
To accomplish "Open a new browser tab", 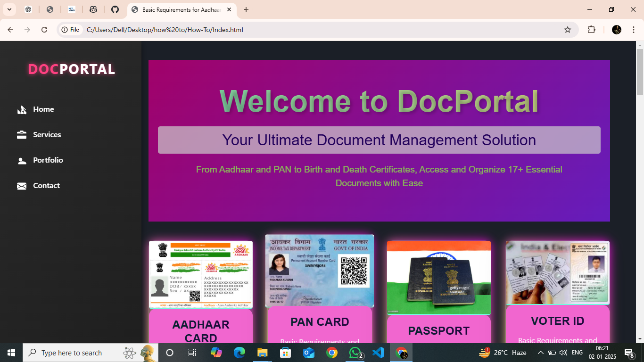I will click(x=246, y=9).
